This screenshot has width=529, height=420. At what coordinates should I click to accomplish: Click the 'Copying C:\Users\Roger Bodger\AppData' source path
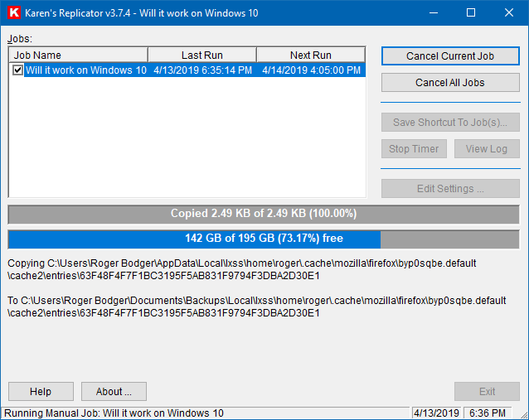pos(241,269)
